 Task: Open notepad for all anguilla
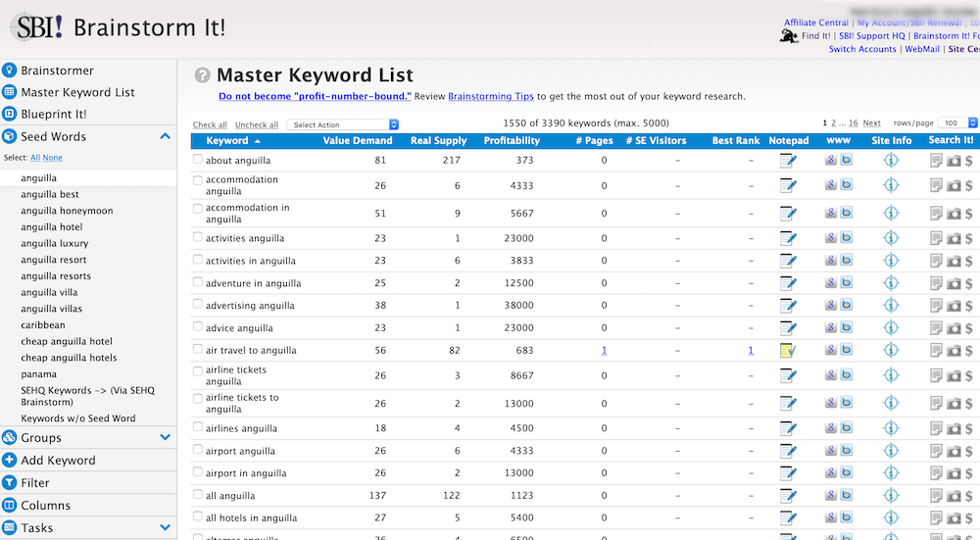[x=788, y=496]
